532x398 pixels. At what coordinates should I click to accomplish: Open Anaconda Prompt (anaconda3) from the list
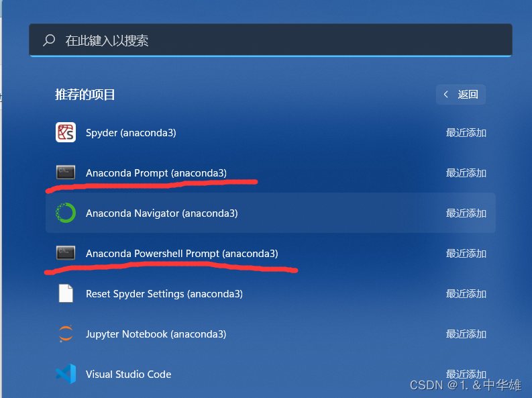tap(156, 173)
